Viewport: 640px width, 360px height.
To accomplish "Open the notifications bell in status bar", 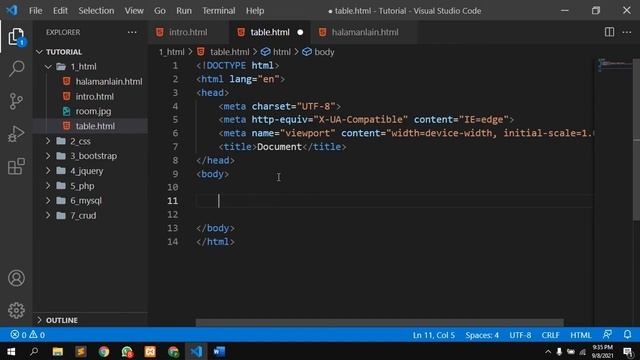I will pos(627,335).
